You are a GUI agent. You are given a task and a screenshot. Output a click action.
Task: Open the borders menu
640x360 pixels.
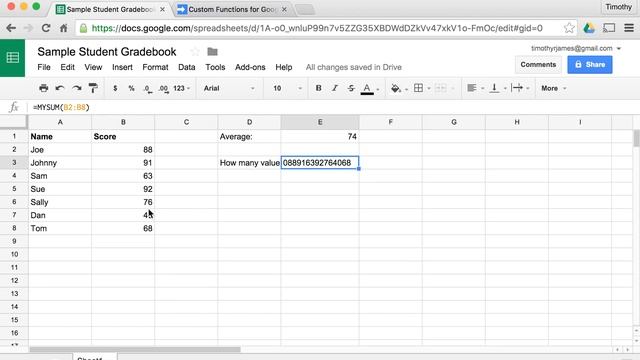tap(418, 88)
